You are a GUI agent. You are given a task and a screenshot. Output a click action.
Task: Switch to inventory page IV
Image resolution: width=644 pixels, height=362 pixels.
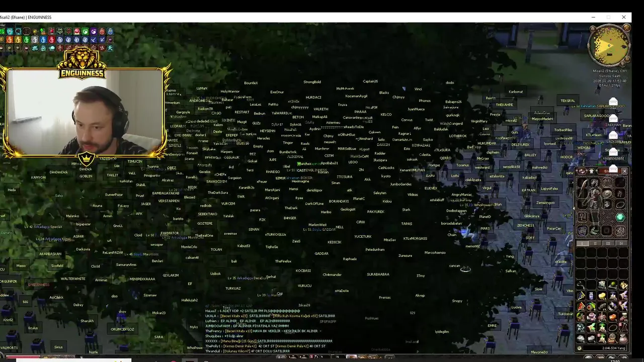[x=621, y=243]
